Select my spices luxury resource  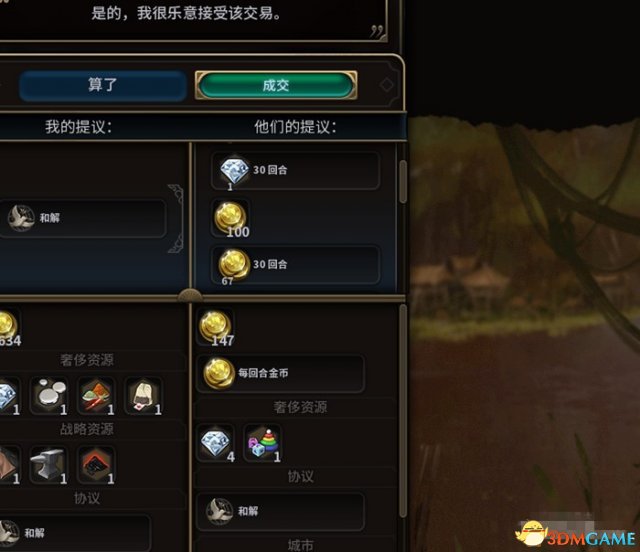coord(97,395)
